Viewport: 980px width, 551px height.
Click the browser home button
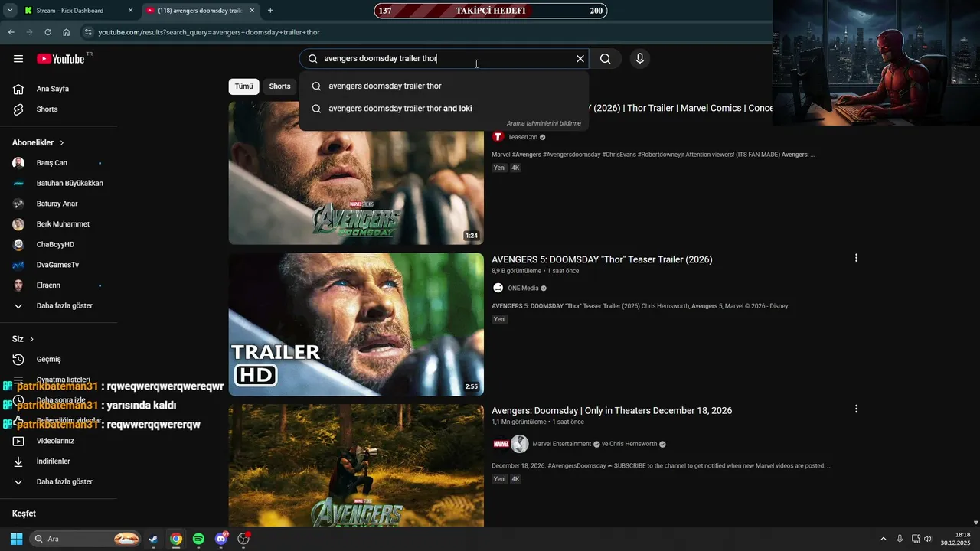tap(66, 32)
